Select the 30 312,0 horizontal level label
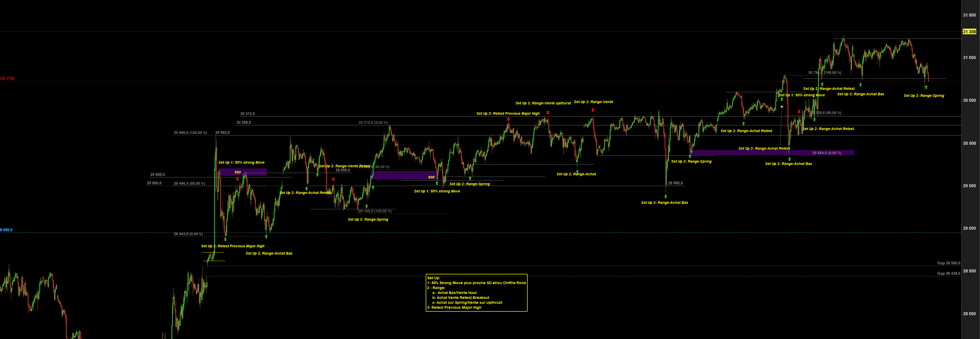Viewport: 980px width, 339px height. [247, 113]
